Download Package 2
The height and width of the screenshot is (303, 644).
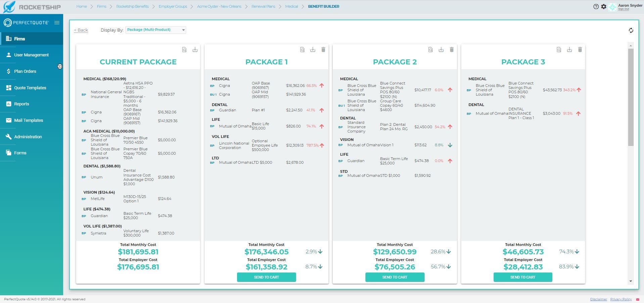pos(441,50)
